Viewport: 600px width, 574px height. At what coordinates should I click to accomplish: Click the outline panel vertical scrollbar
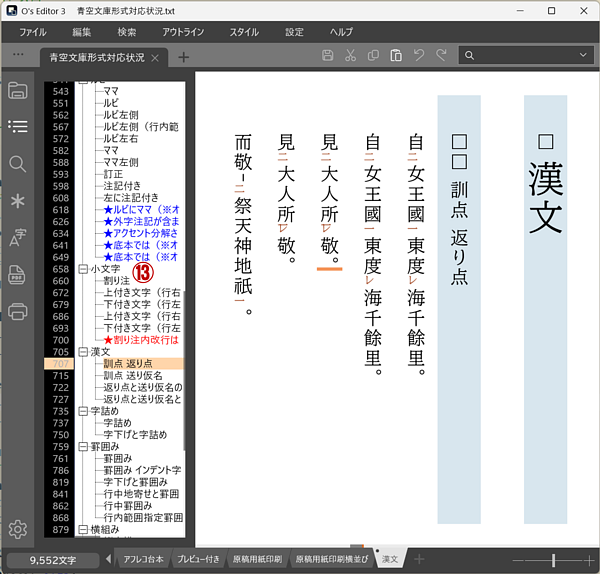pos(184,370)
